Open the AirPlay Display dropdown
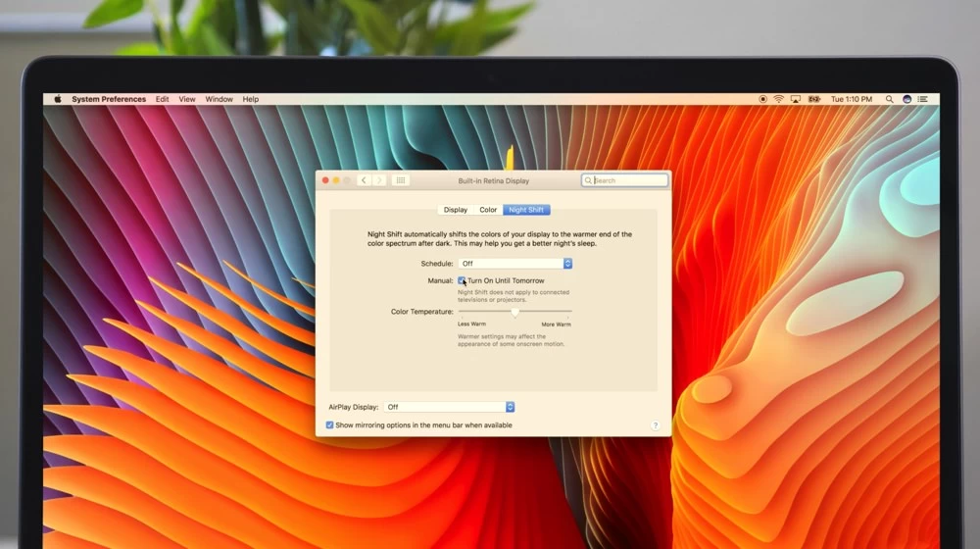980x549 pixels. click(449, 407)
